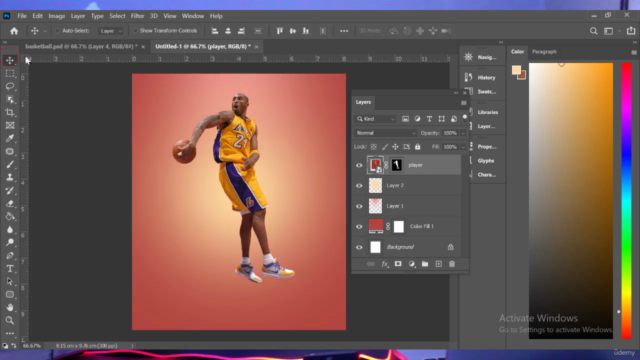Image resolution: width=640 pixels, height=360 pixels.
Task: Pick a color in the color field
Action: point(571,201)
